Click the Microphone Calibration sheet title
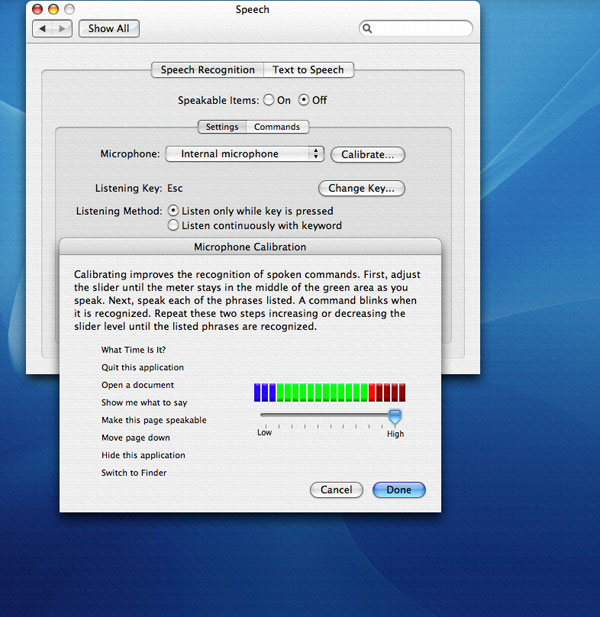 [x=250, y=247]
